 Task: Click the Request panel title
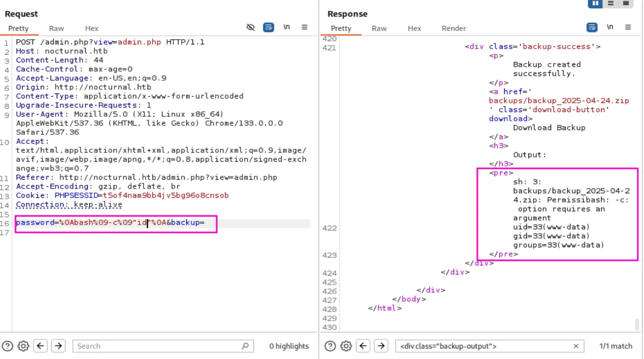click(22, 14)
